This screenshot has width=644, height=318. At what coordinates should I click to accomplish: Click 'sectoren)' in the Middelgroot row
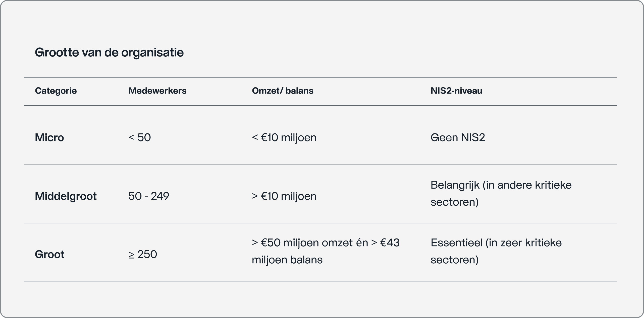455,202
